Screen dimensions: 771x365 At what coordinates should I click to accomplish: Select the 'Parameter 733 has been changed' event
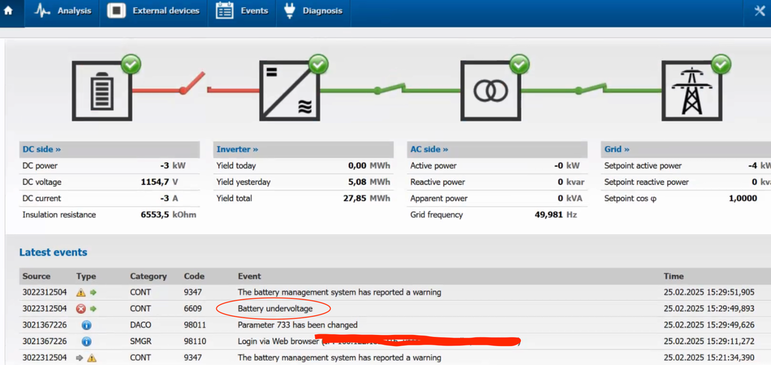tap(297, 325)
